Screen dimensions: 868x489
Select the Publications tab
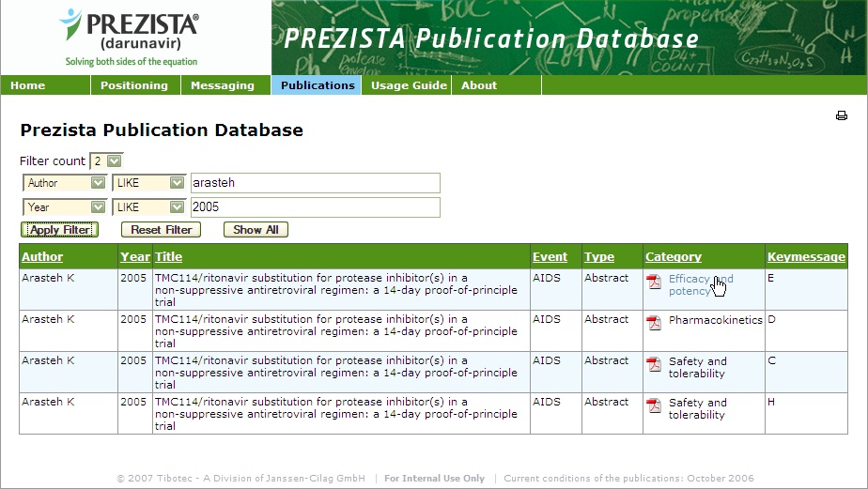click(316, 85)
